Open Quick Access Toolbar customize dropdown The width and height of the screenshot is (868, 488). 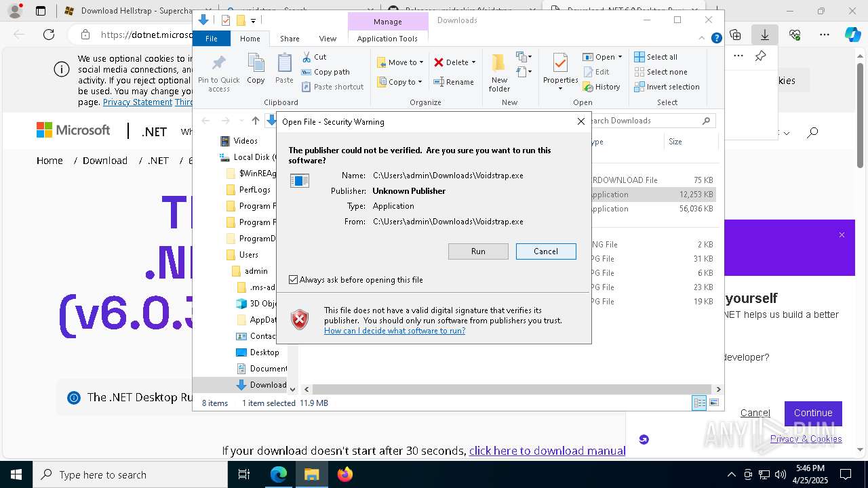[x=253, y=20]
